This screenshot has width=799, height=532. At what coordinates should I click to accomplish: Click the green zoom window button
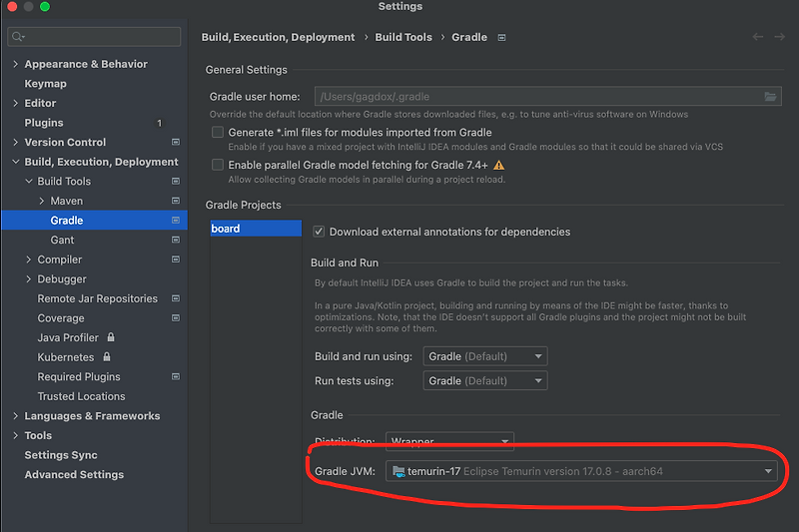[x=45, y=6]
